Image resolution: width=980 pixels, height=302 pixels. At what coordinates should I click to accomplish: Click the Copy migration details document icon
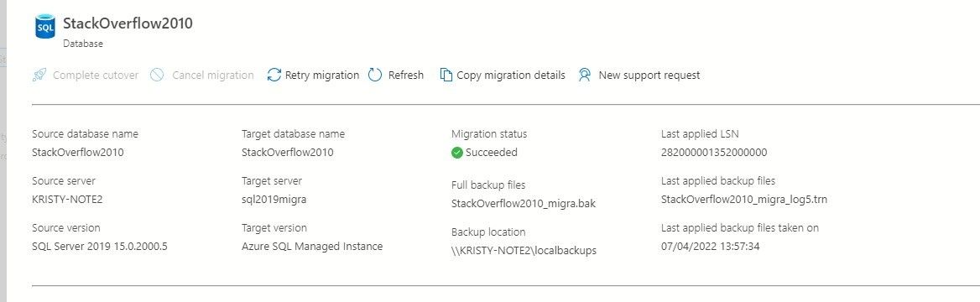coord(446,75)
